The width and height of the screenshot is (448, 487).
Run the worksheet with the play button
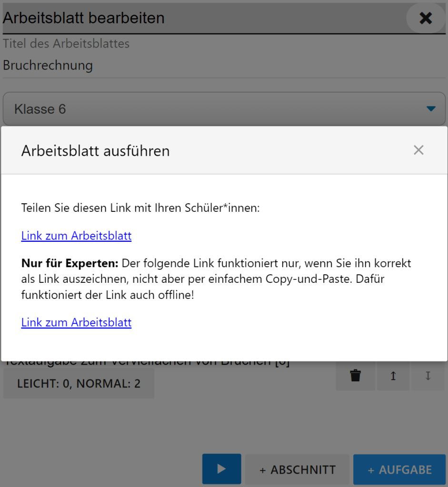coord(221,469)
